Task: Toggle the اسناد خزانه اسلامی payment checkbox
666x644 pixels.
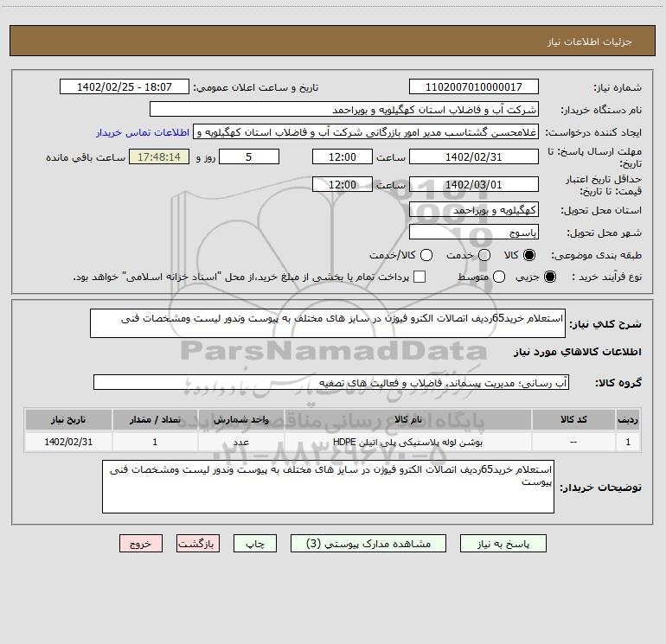Action: [x=419, y=277]
